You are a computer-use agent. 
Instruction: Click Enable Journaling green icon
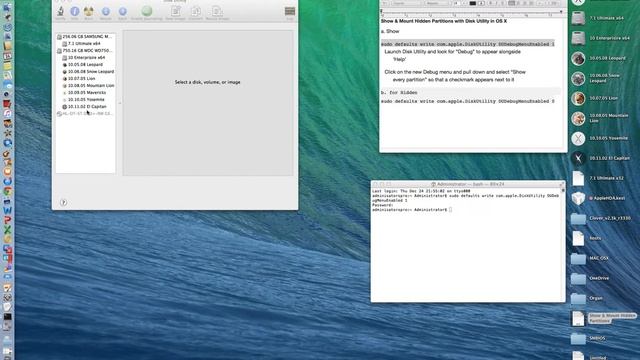[147, 11]
